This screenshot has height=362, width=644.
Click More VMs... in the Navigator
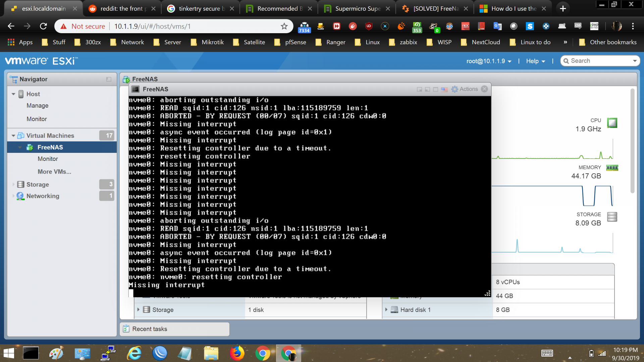[54, 172]
